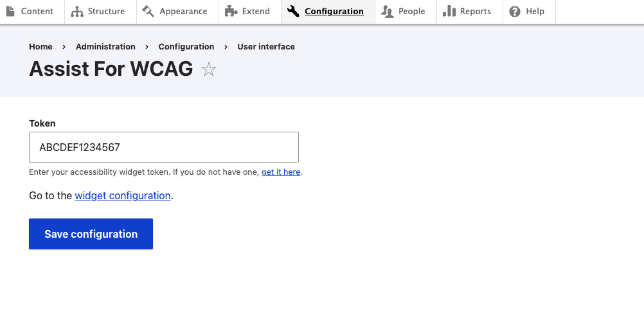Go to Home in the breadcrumb
This screenshot has height=311, width=644.
point(40,47)
